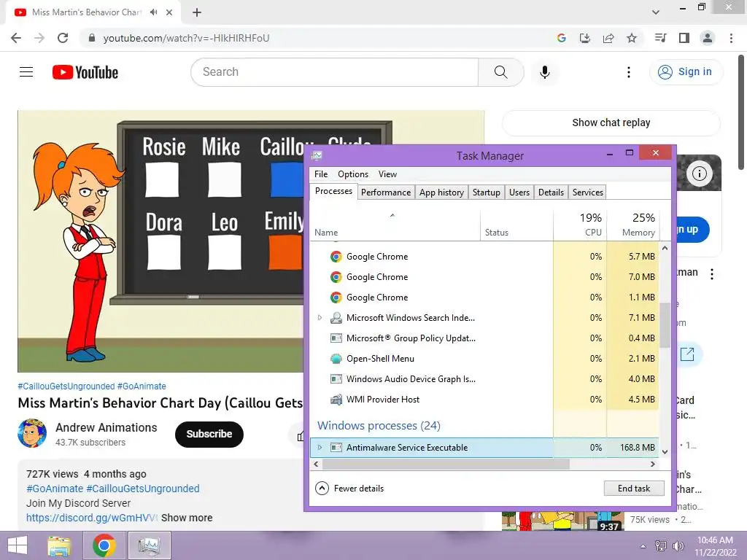Click the Task Manager taskbar icon
The width and height of the screenshot is (747, 560).
coord(150,545)
